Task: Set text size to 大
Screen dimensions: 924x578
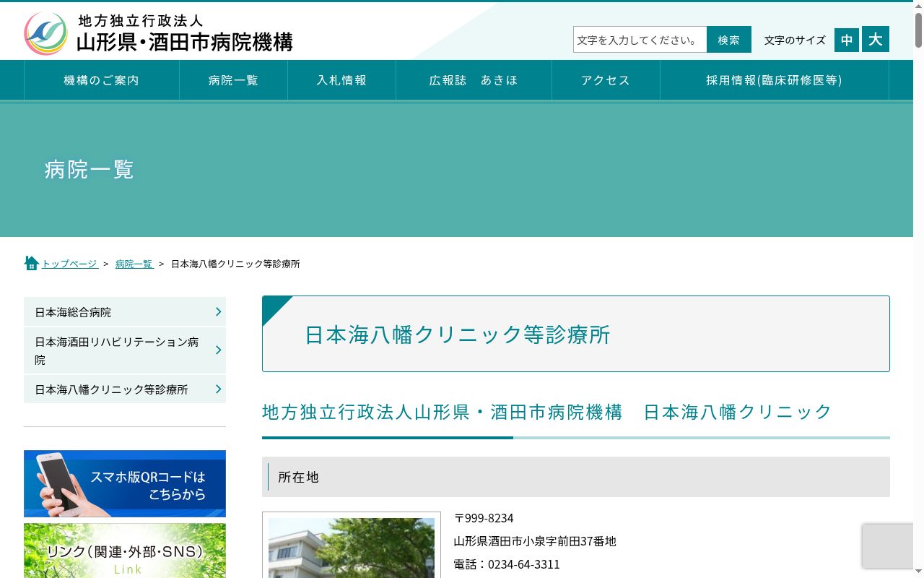Action: tap(876, 39)
